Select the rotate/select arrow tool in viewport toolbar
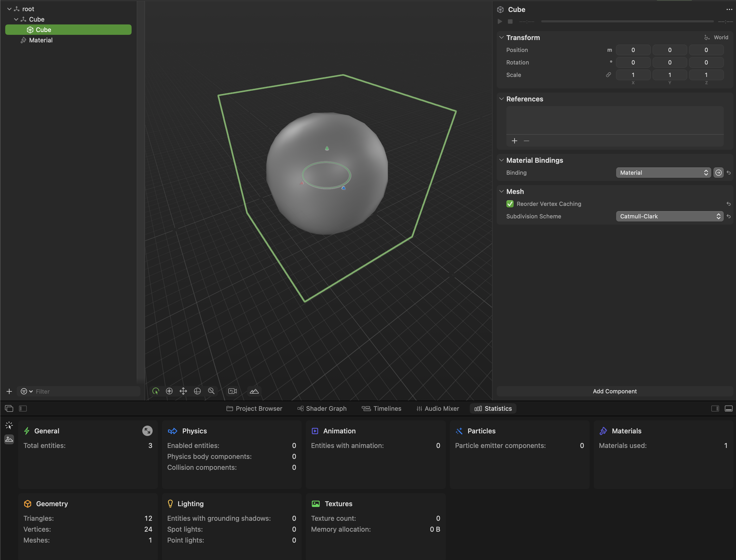This screenshot has width=736, height=560. click(x=156, y=391)
